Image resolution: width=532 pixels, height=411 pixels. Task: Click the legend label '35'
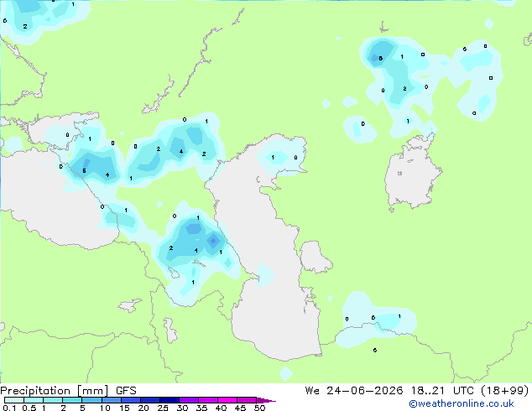pyautogui.click(x=201, y=408)
